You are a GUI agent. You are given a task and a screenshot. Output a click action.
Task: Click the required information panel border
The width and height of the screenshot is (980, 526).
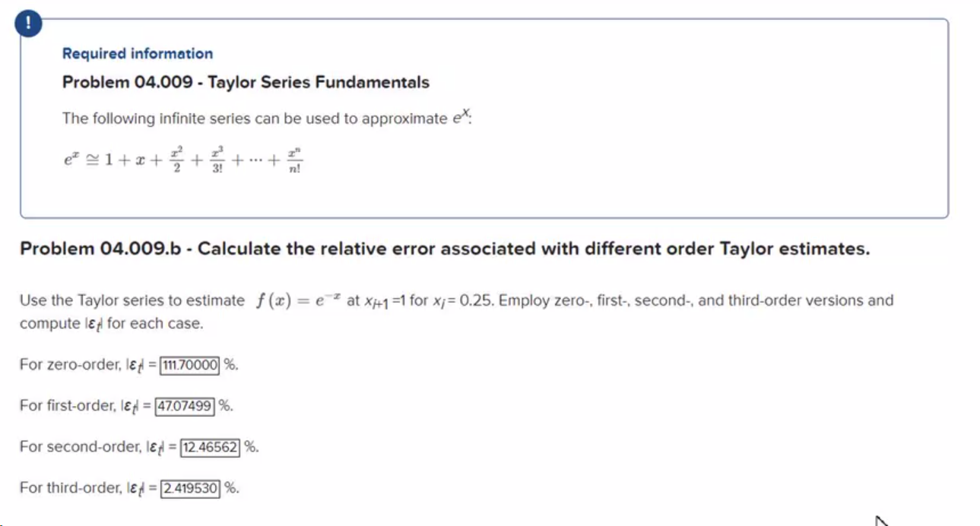click(487, 218)
